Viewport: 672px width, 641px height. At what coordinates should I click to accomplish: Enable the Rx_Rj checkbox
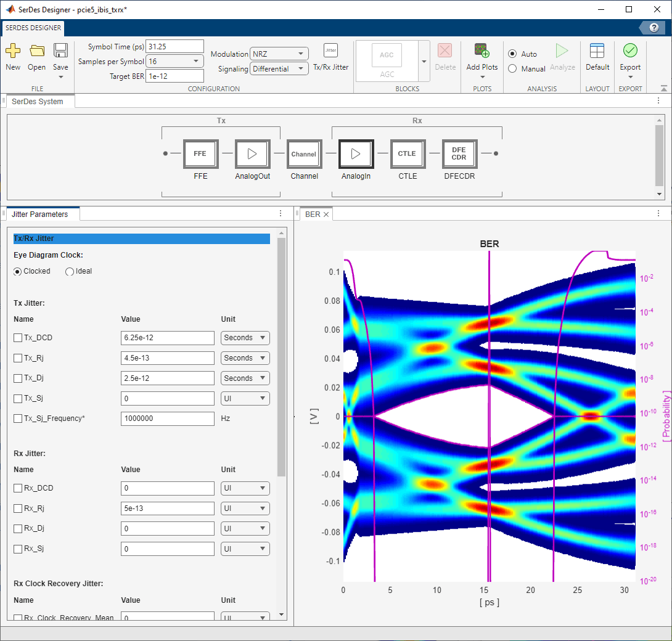coord(18,508)
